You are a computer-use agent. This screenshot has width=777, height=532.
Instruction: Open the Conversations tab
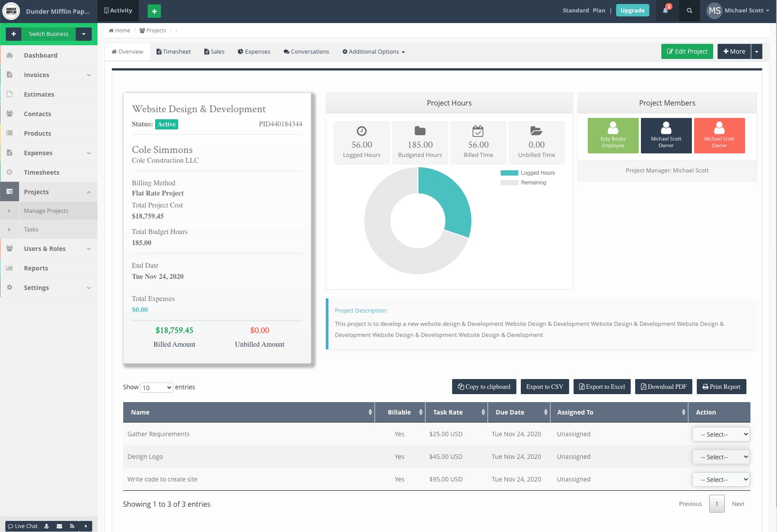306,52
